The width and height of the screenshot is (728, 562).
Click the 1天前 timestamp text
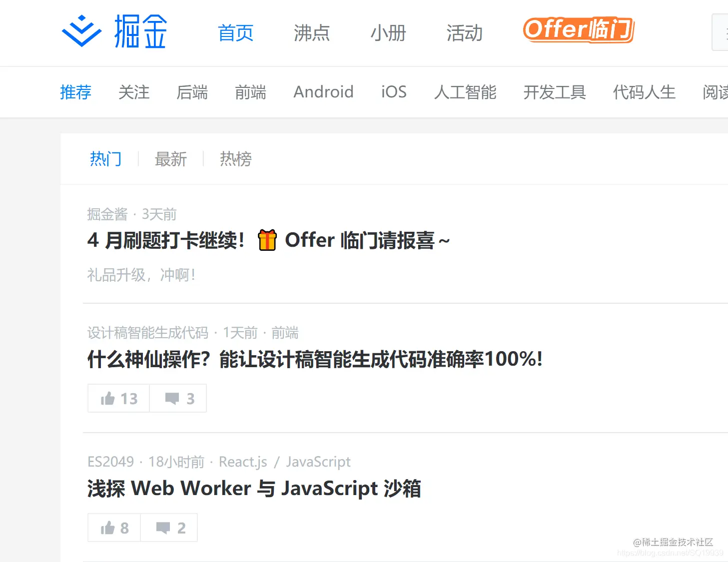pyautogui.click(x=240, y=333)
